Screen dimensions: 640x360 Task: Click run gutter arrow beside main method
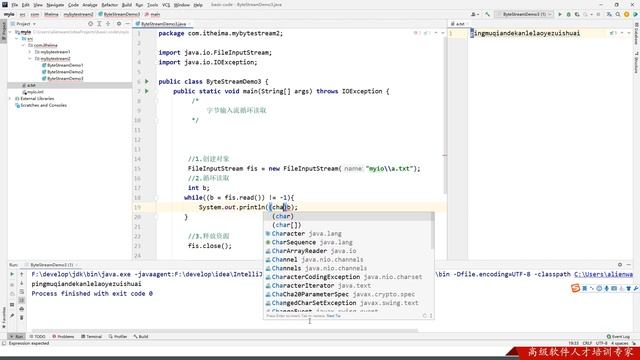tap(147, 91)
